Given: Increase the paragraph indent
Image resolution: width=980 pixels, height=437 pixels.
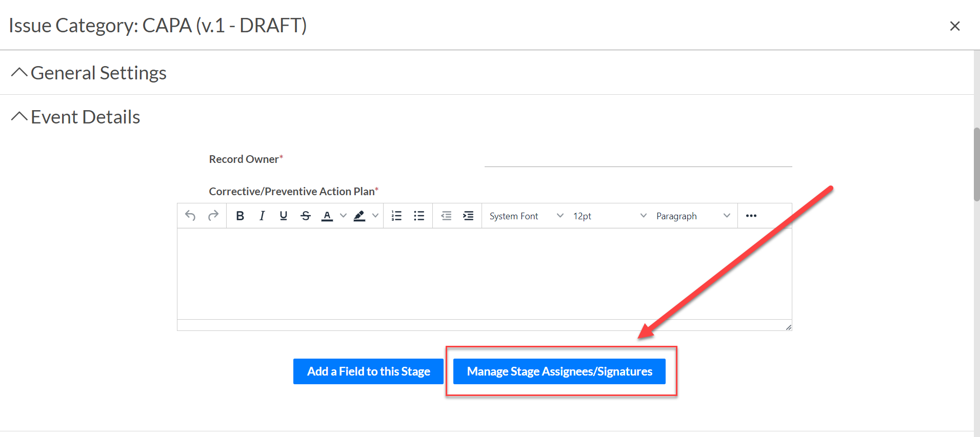Looking at the screenshot, I should coord(468,216).
